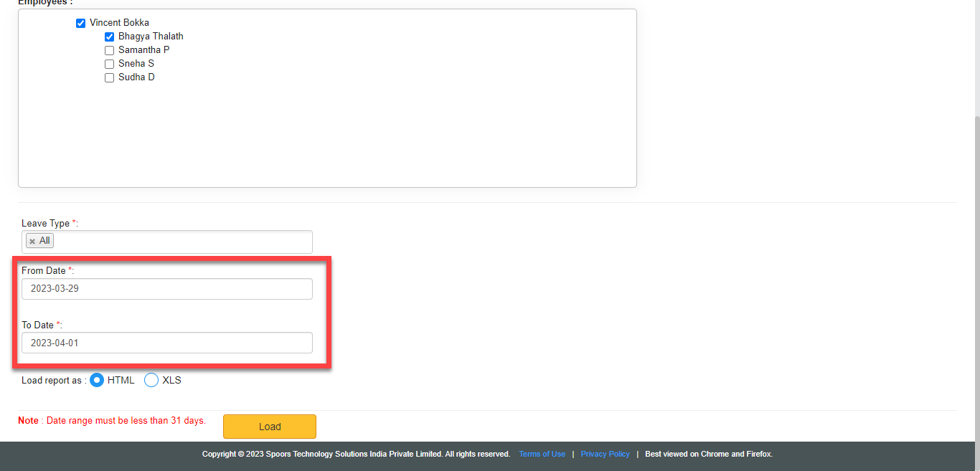Click the XLS label text
The width and height of the screenshot is (980, 471).
(171, 380)
